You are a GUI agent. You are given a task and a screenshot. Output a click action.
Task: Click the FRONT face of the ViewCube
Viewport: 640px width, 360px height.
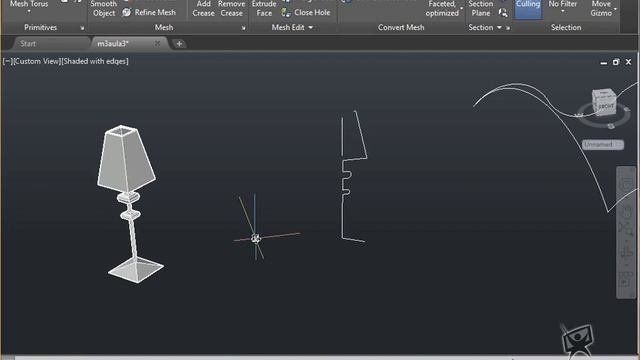coord(605,107)
